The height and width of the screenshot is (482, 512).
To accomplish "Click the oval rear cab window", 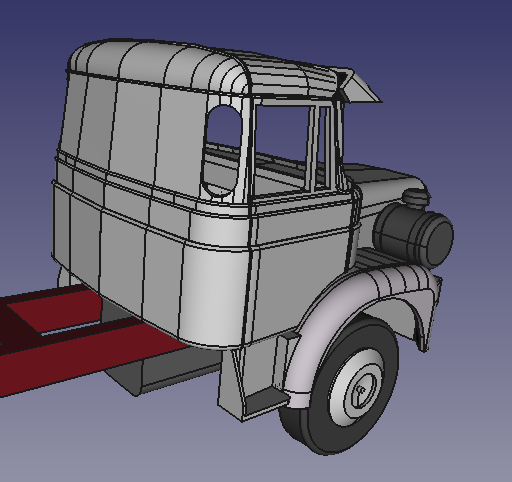I will 222,150.
